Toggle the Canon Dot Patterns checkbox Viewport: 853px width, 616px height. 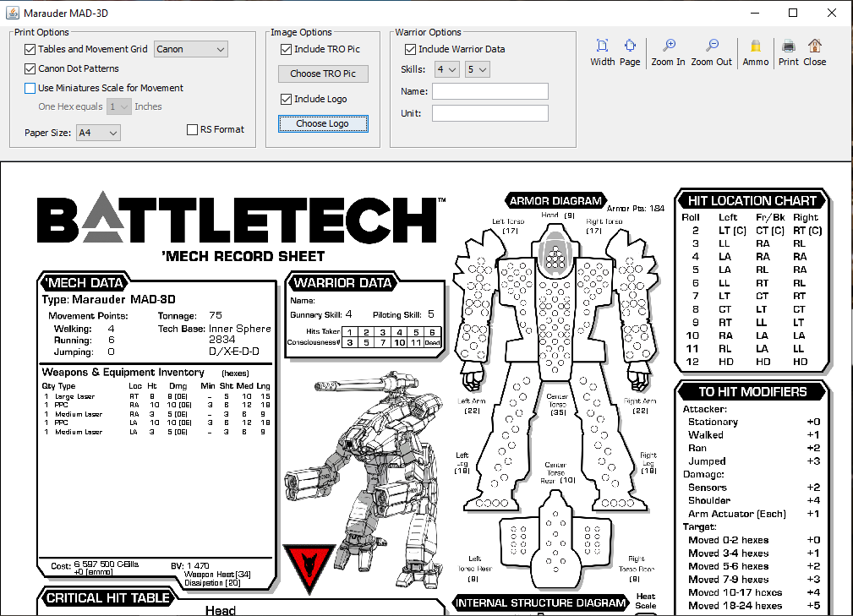point(30,69)
